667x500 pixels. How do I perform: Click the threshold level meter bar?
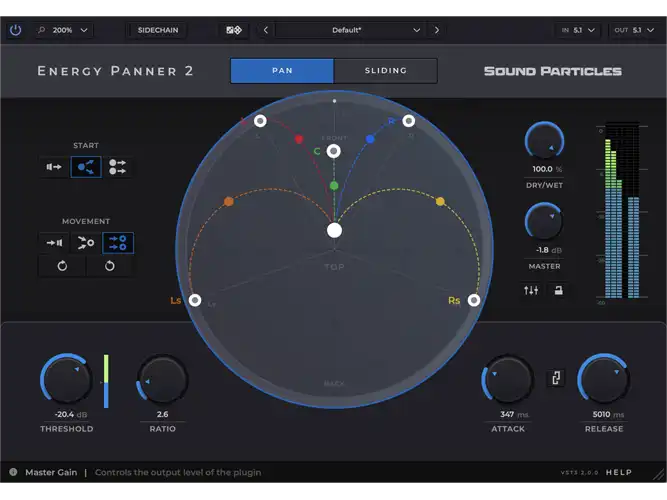(x=106, y=381)
